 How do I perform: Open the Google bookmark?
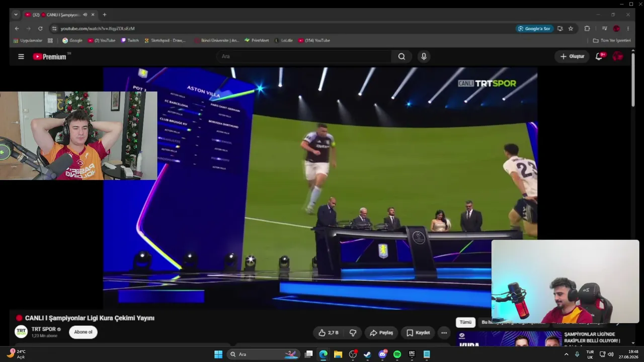coord(72,41)
